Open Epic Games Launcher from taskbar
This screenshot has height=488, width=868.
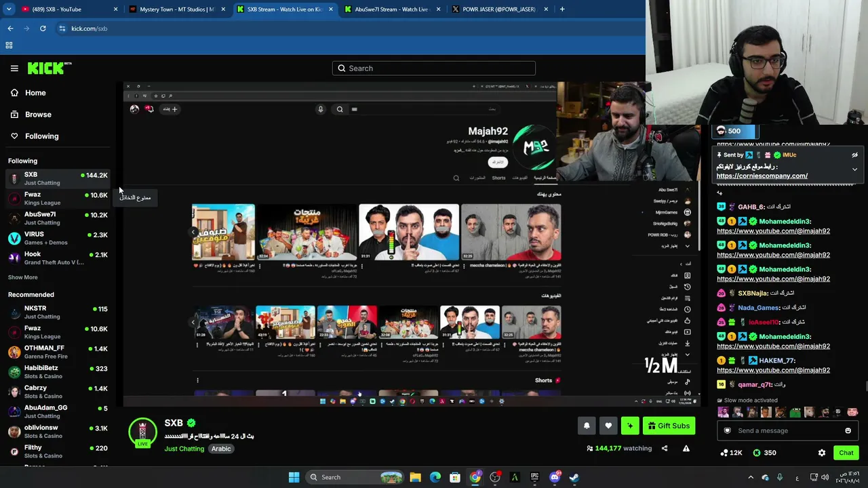[x=534, y=477]
